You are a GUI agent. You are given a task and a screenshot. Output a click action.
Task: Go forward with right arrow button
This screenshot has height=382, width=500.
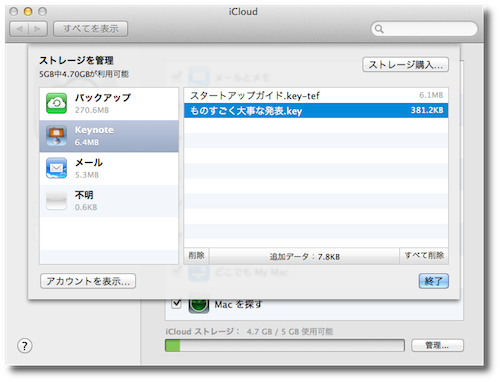tap(38, 29)
